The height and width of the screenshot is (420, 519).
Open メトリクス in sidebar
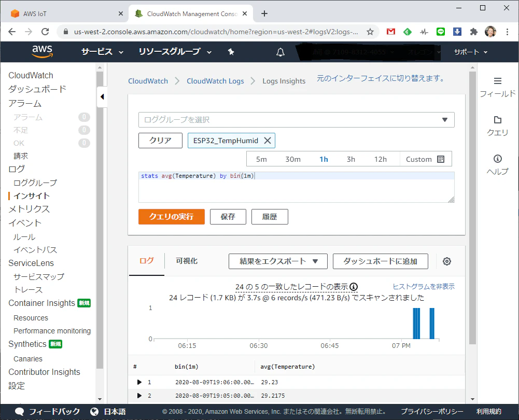(x=29, y=209)
